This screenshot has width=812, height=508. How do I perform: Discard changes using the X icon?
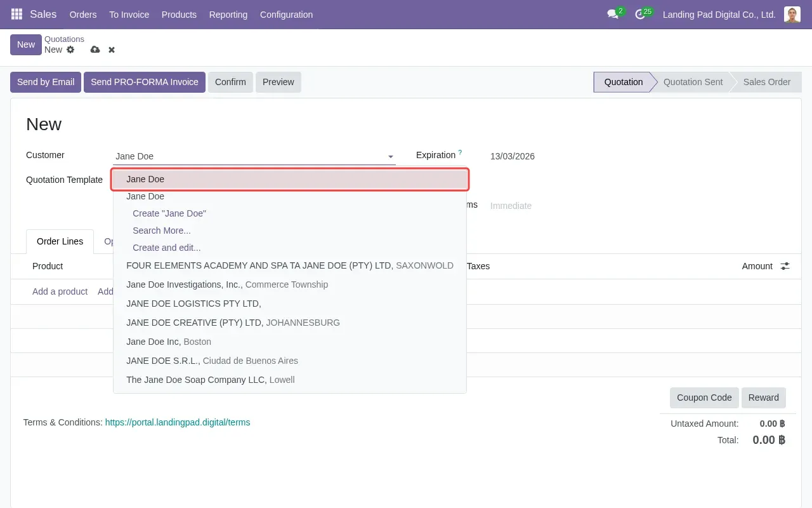coord(111,50)
